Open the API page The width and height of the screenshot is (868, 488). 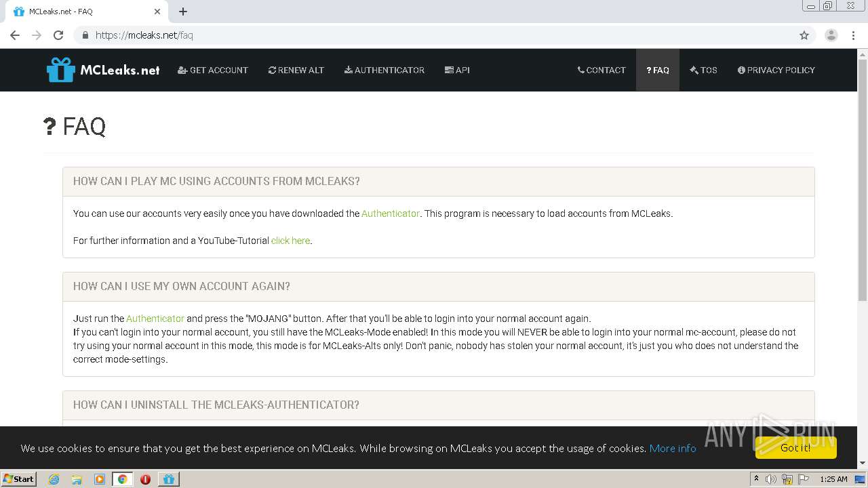(x=457, y=70)
